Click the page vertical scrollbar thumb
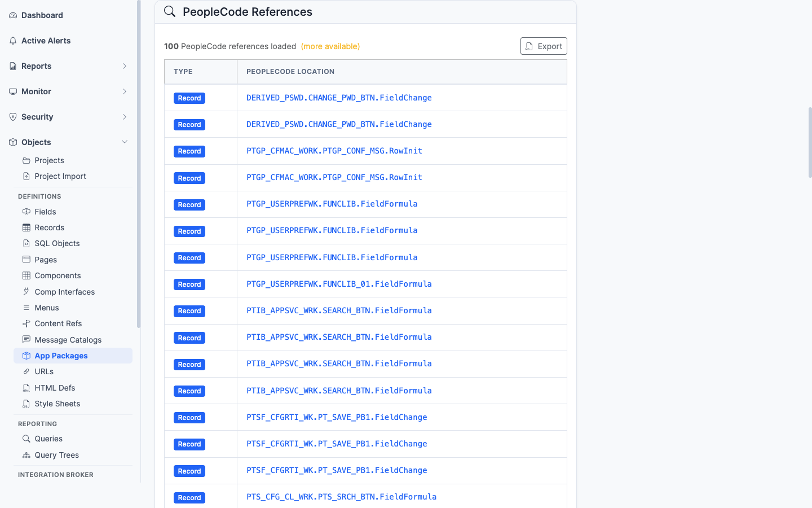This screenshot has height=508, width=812. [810, 142]
